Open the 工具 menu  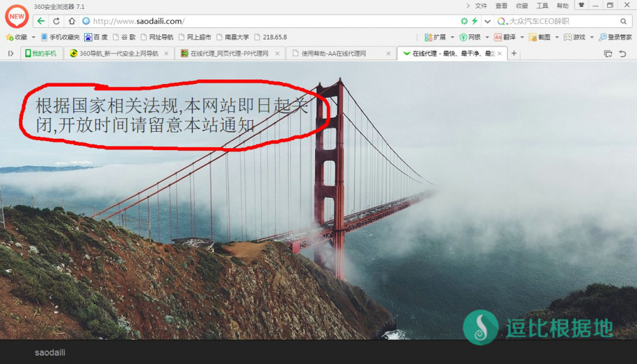pos(542,6)
